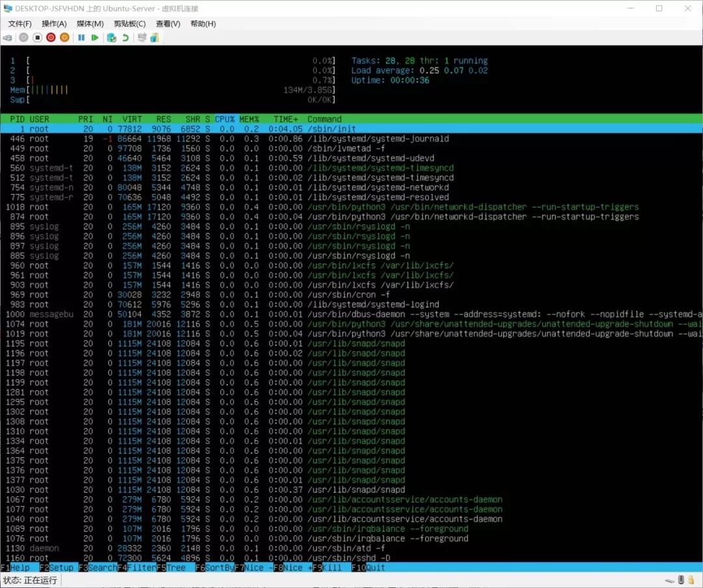Select the systemd-resolved process row

pyautogui.click(x=351, y=197)
